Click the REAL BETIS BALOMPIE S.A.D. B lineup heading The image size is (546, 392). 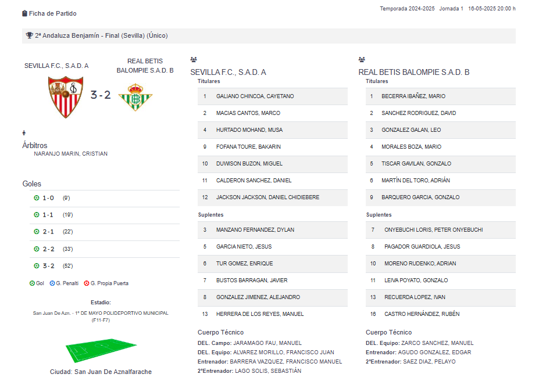414,73
